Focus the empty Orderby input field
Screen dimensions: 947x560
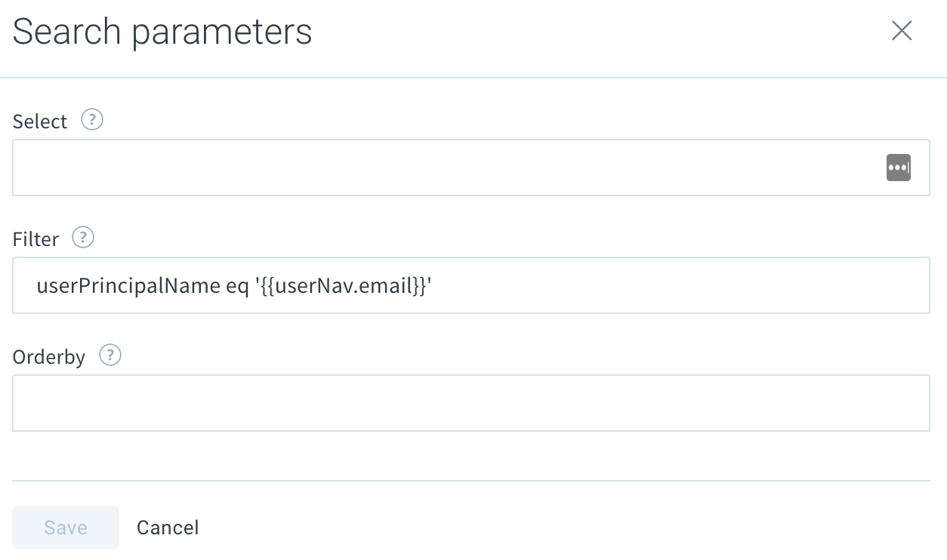click(470, 403)
